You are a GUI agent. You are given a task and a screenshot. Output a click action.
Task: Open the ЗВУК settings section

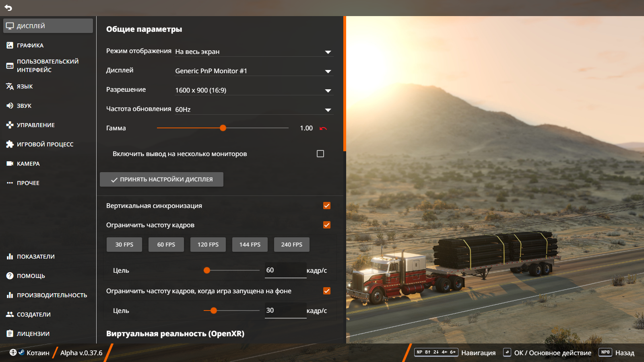(x=48, y=105)
